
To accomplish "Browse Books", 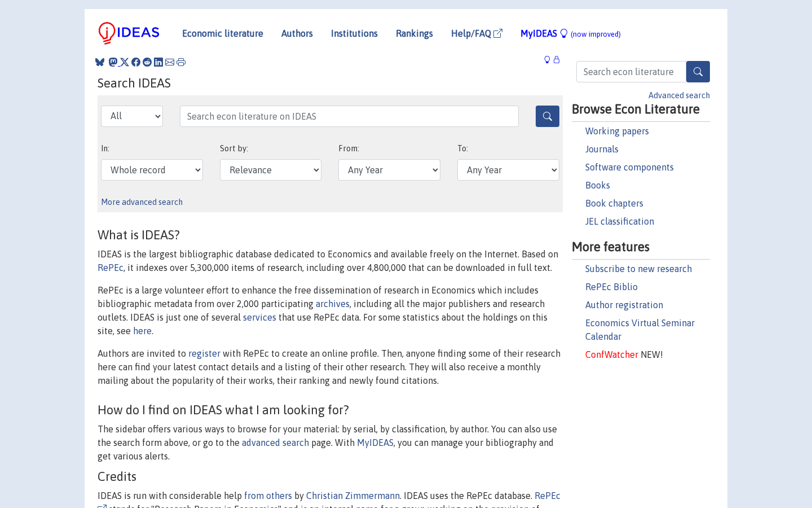I will coord(598,185).
